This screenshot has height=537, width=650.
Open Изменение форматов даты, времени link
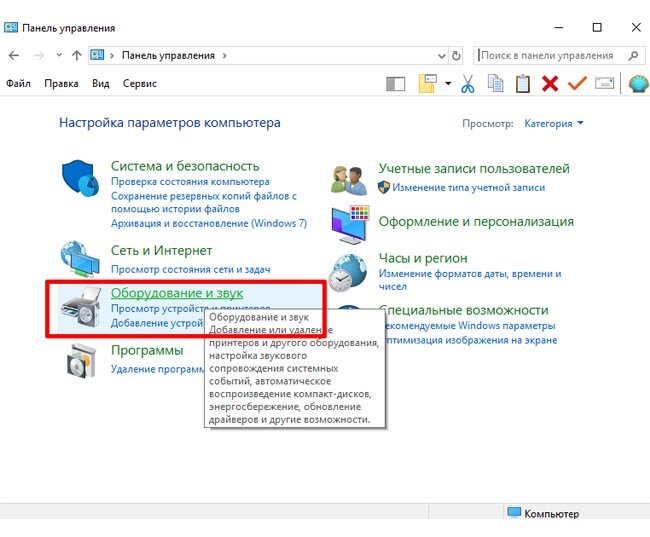(x=470, y=280)
